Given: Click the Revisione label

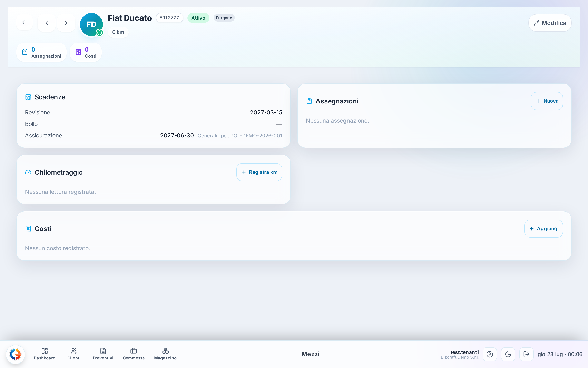Looking at the screenshot, I should [38, 112].
